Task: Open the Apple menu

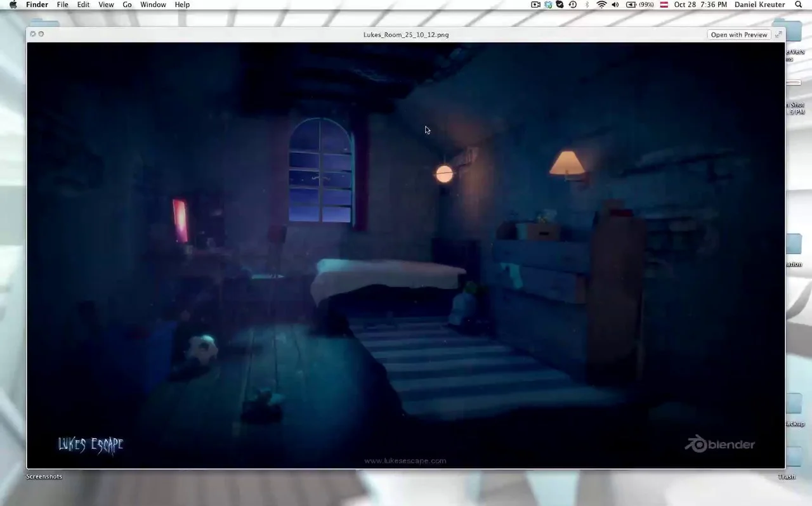Action: pos(13,4)
